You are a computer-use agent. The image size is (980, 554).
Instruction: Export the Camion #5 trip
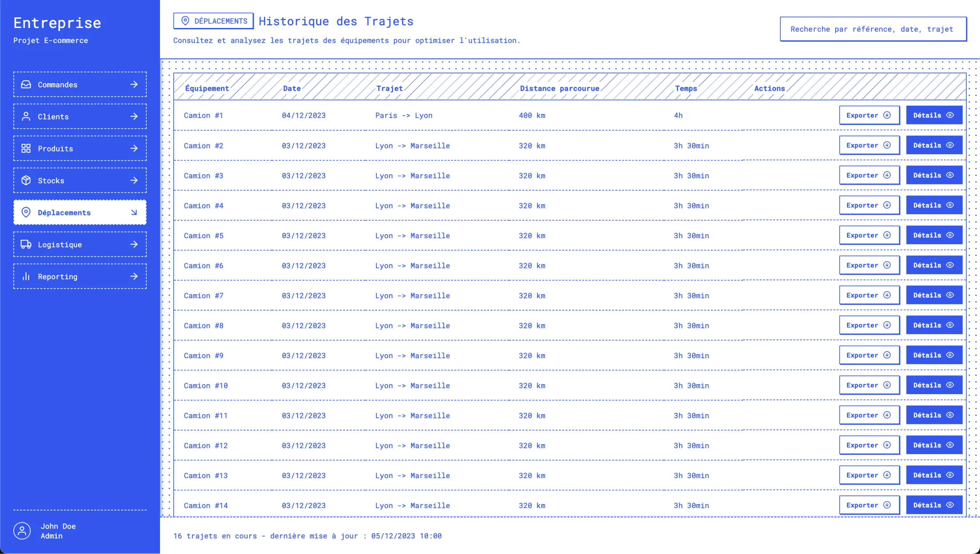pos(869,235)
